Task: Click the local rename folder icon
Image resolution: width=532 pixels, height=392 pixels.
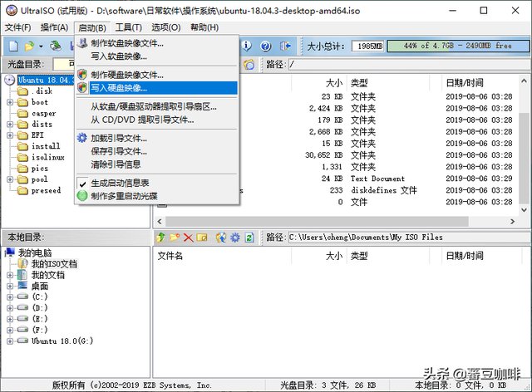Action: coord(202,238)
